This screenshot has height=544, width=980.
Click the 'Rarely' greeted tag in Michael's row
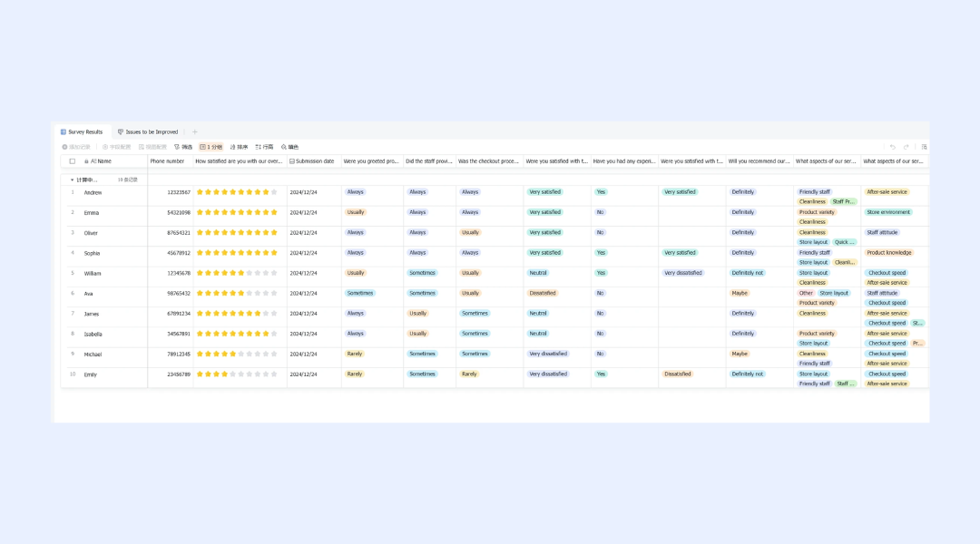click(x=355, y=355)
